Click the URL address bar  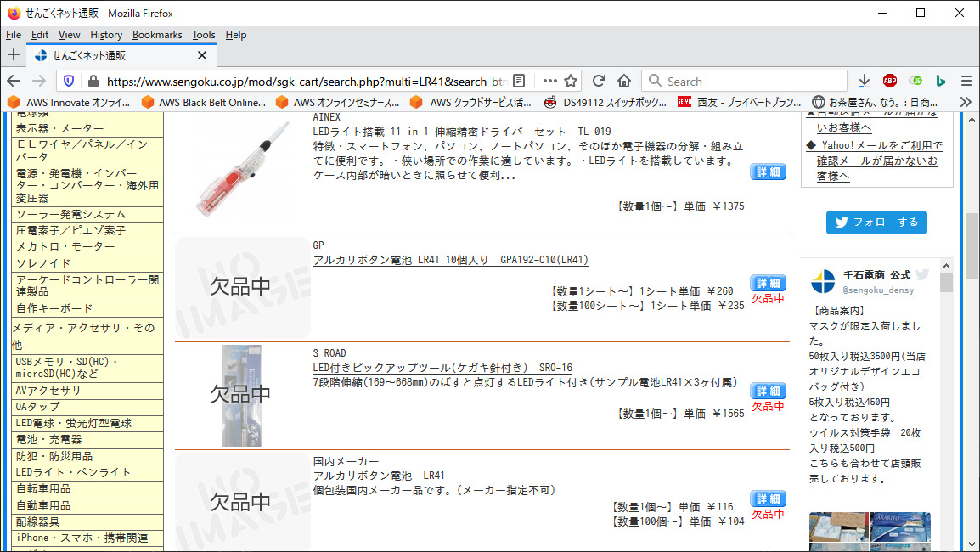click(x=305, y=82)
